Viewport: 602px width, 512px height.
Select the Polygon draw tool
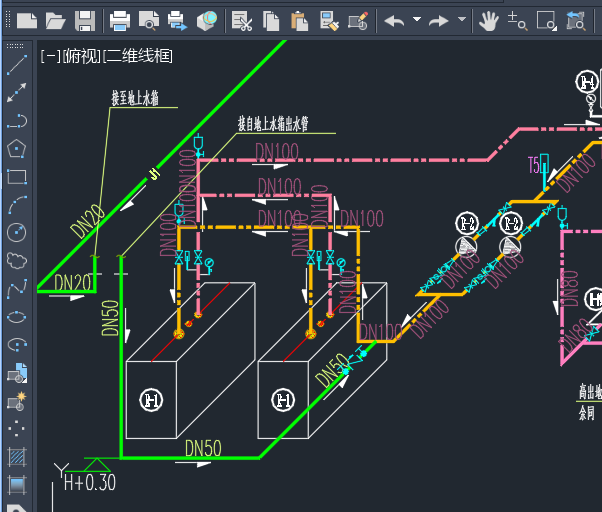(x=16, y=149)
